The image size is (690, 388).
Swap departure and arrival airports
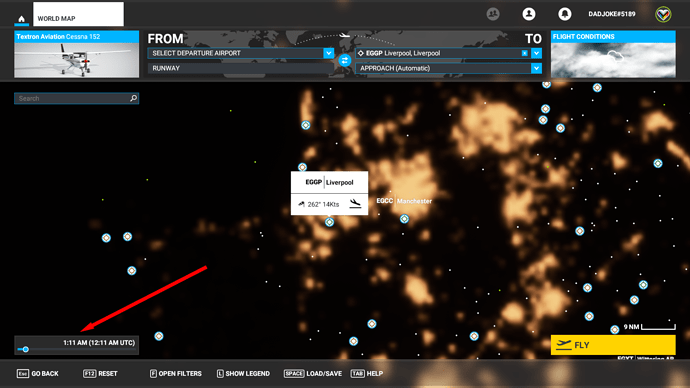pyautogui.click(x=345, y=60)
